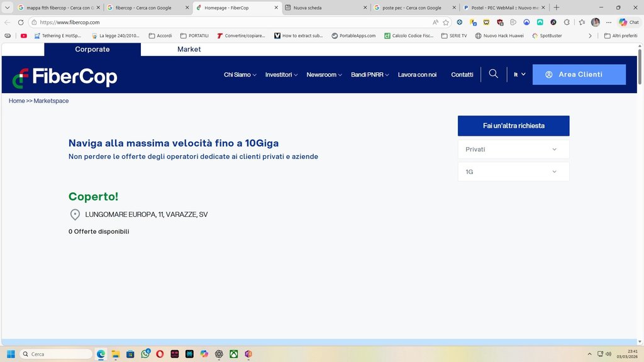This screenshot has height=362, width=644.
Task: Expand the Investitori menu
Action: coord(281,74)
